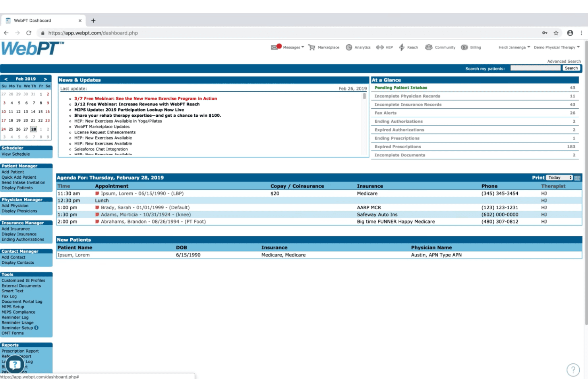Click the WebPT logo
Viewport: 588px width, 392px height.
click(x=32, y=48)
